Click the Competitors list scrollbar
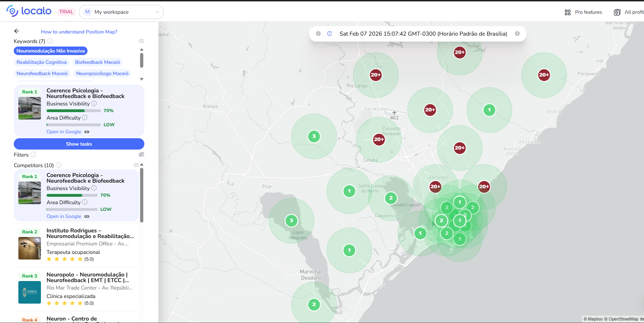 click(142, 195)
